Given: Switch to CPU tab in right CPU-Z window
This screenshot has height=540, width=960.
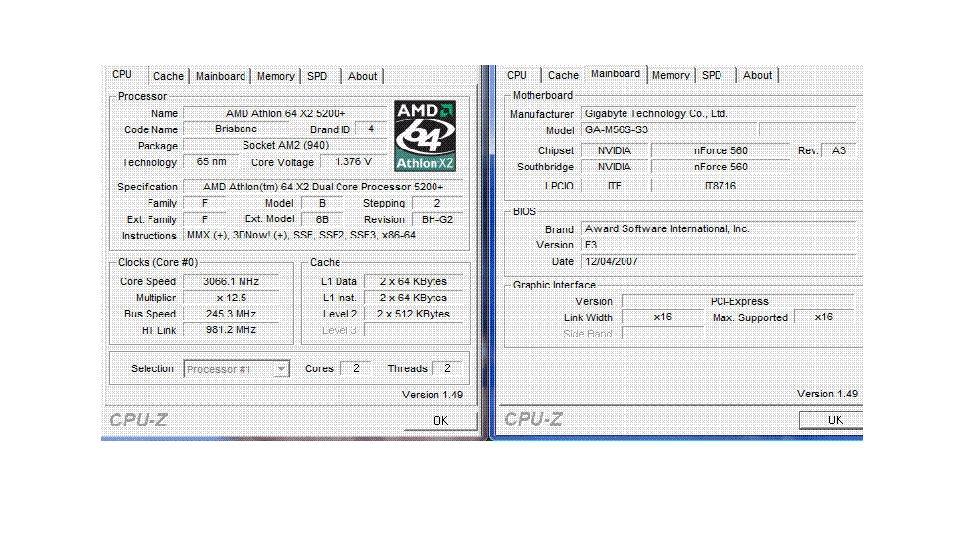Looking at the screenshot, I should [517, 75].
